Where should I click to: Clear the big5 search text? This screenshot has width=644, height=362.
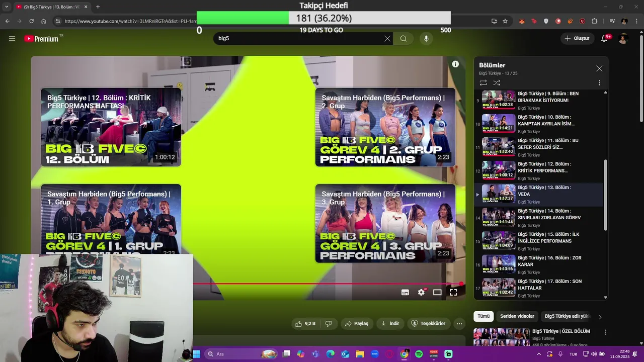coord(387,39)
